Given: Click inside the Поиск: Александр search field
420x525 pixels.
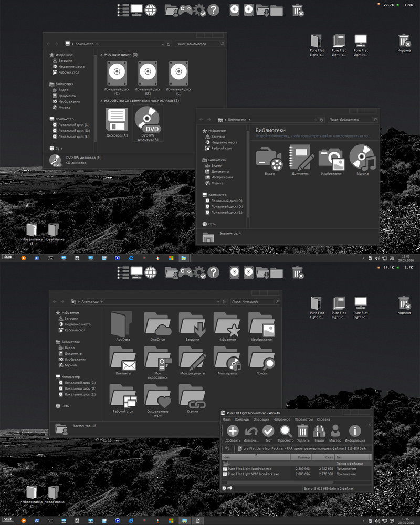Looking at the screenshot, I should pos(253,302).
